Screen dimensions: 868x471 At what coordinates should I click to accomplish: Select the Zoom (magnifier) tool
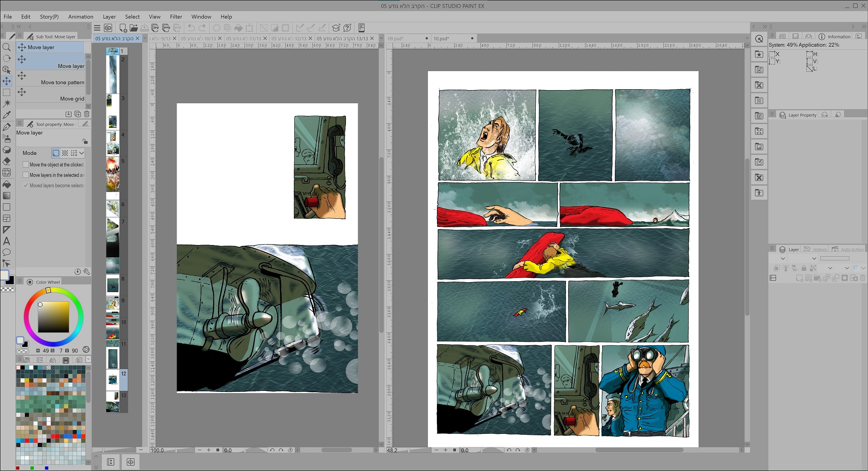click(x=6, y=47)
